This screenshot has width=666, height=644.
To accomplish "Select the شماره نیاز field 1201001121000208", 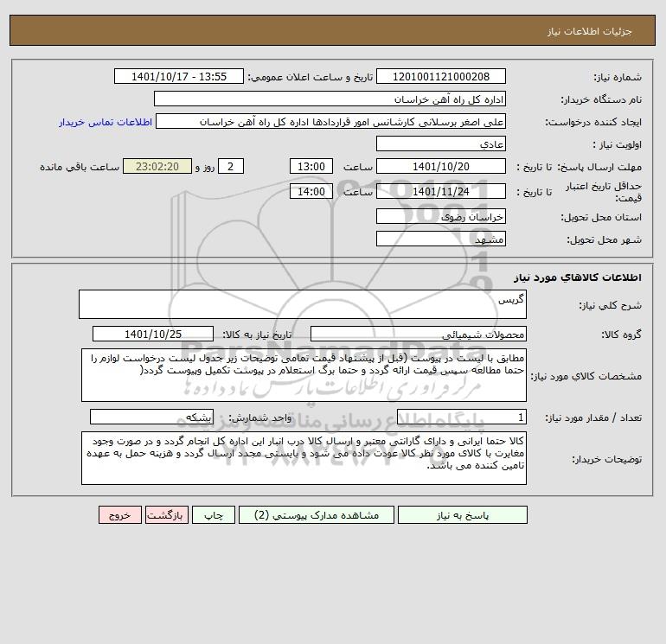I will [441, 76].
